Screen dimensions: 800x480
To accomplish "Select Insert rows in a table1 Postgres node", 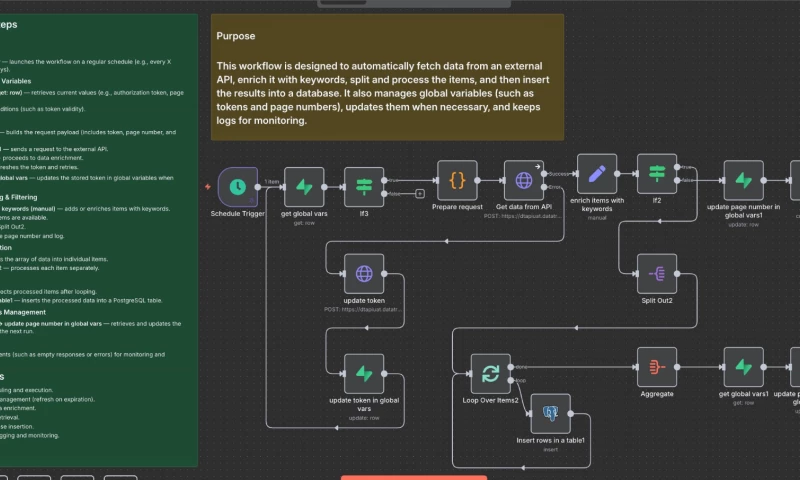I will coord(551,413).
